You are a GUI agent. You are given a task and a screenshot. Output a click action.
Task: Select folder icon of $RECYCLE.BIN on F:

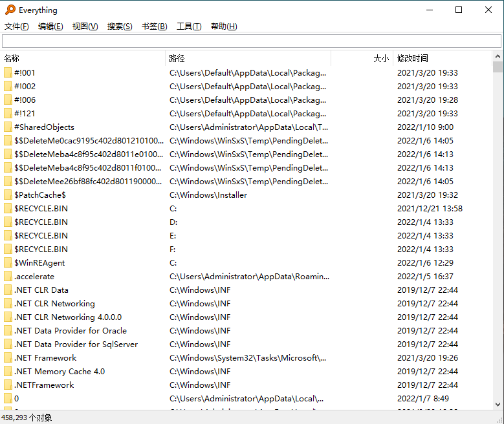click(x=8, y=249)
